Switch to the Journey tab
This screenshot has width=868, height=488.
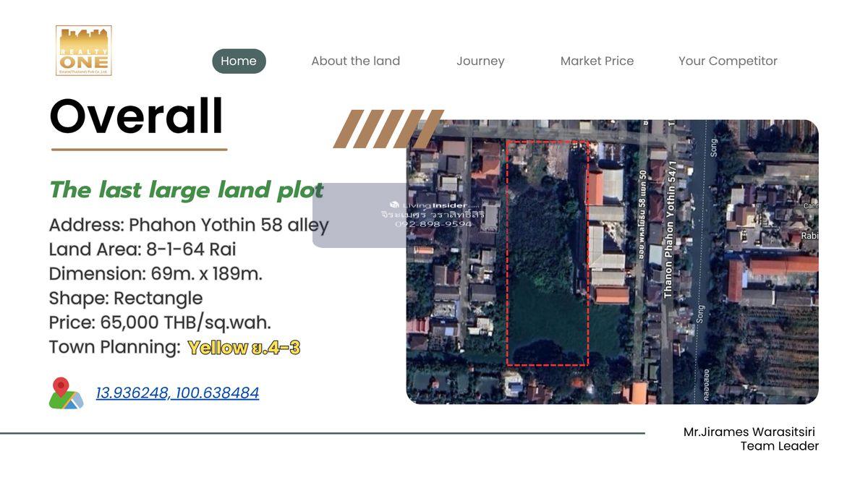[480, 61]
